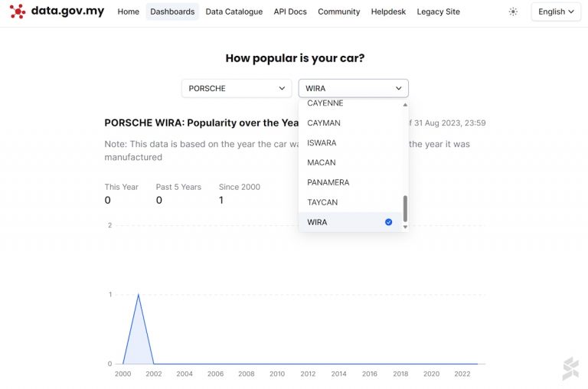This screenshot has height=389, width=588.
Task: Select CAYMAN from the model list
Action: 324,123
